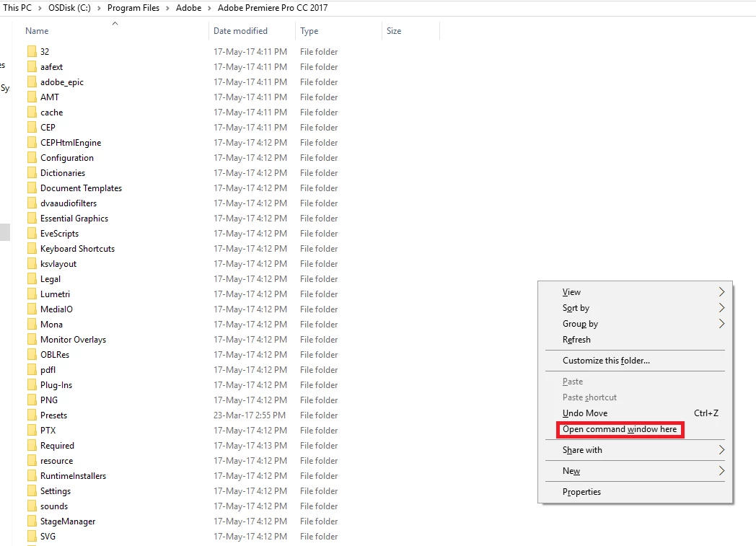
Task: Select the resource folder name
Action: (x=56, y=461)
